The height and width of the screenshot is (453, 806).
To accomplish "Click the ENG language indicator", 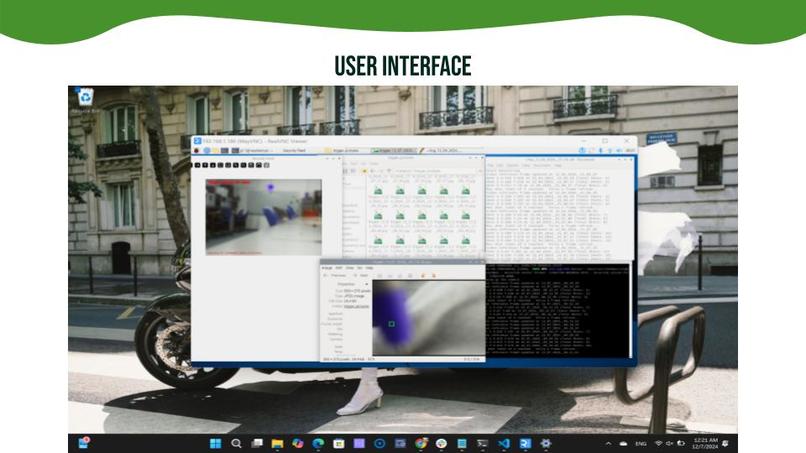I will 640,444.
